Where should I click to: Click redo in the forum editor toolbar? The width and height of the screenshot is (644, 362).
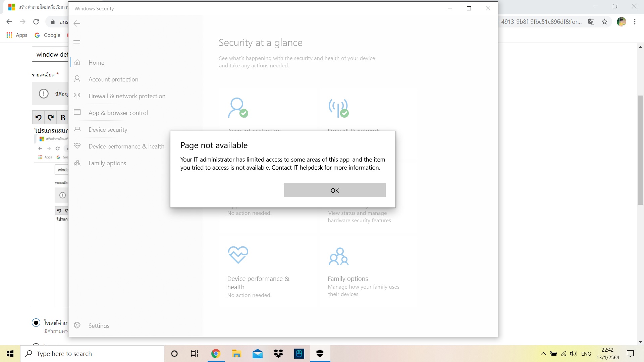click(x=51, y=117)
